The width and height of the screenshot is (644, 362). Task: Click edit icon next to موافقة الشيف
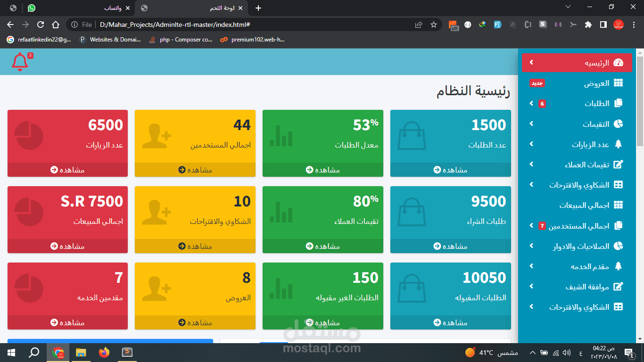[618, 287]
